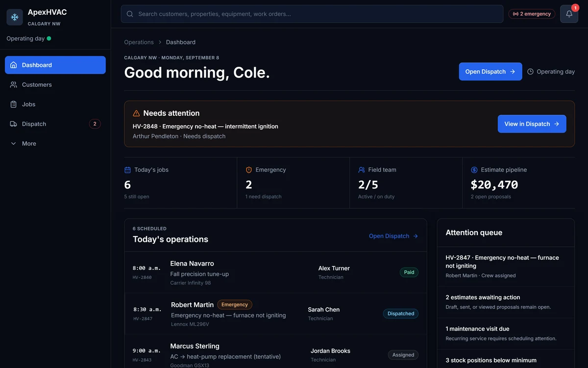Click the ApexHVAC snowflake logo icon
588x368 pixels.
tap(15, 17)
